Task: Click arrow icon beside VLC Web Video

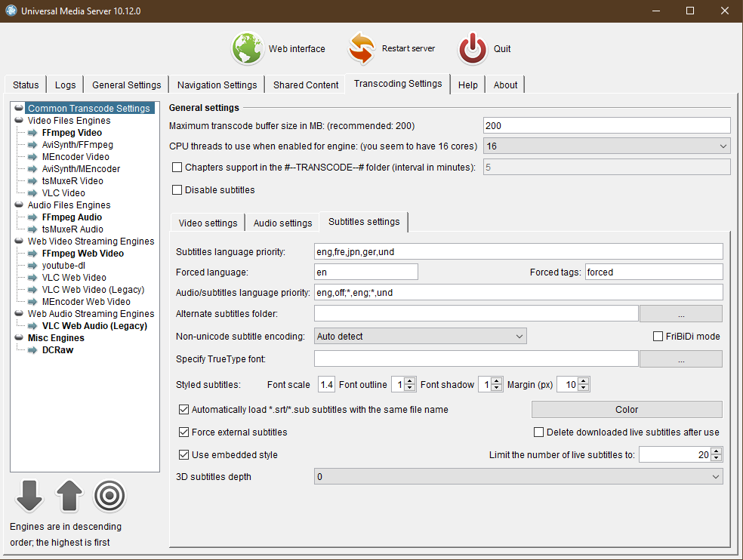Action: tap(32, 278)
